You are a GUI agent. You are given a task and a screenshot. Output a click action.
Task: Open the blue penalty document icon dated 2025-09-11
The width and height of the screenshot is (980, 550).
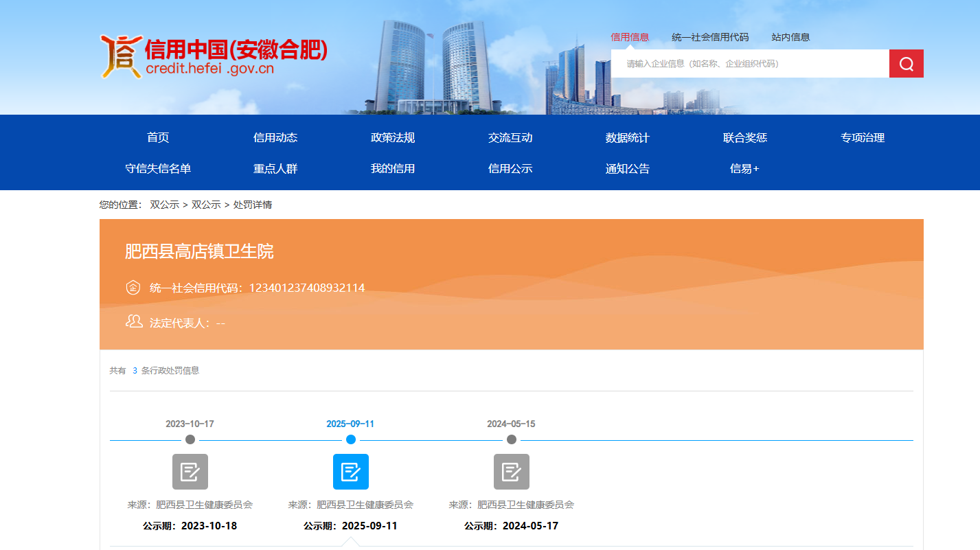[x=351, y=472]
